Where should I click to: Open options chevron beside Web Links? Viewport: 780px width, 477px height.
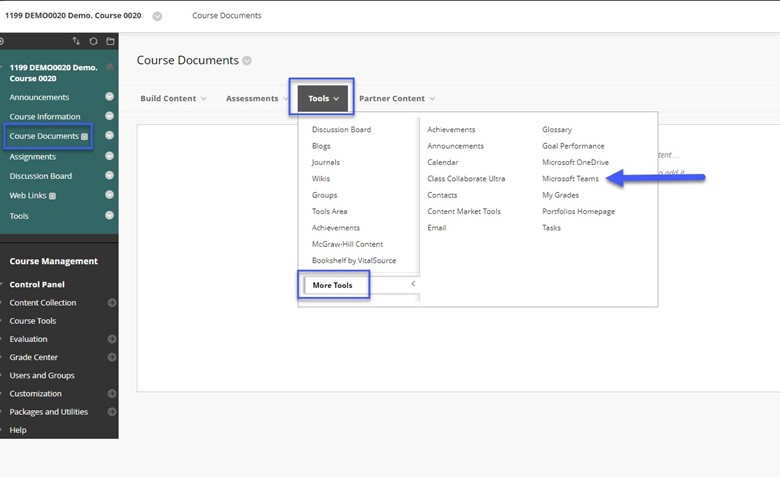(109, 194)
